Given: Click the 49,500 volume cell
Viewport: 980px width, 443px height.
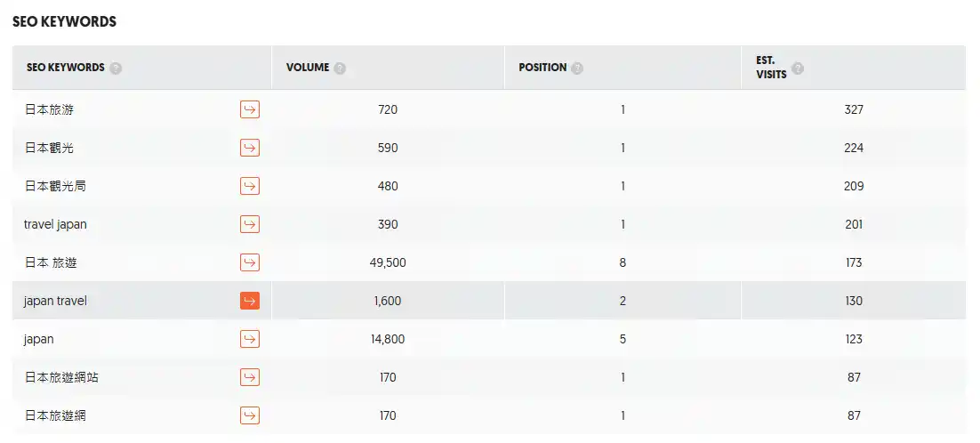Looking at the screenshot, I should click(x=388, y=262).
